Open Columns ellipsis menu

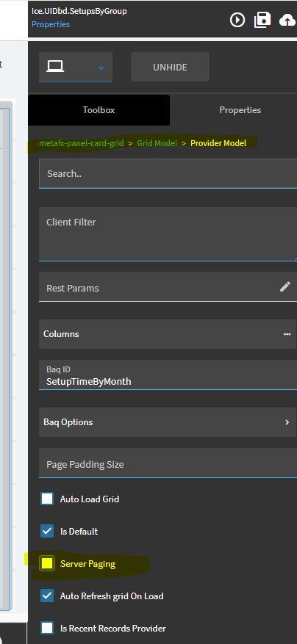coord(287,334)
